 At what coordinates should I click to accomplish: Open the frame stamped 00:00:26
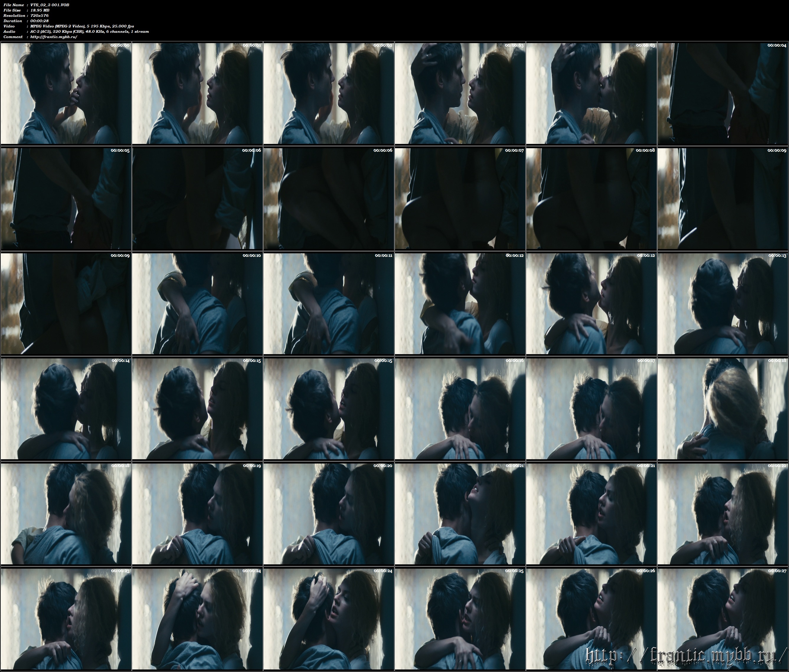click(591, 619)
